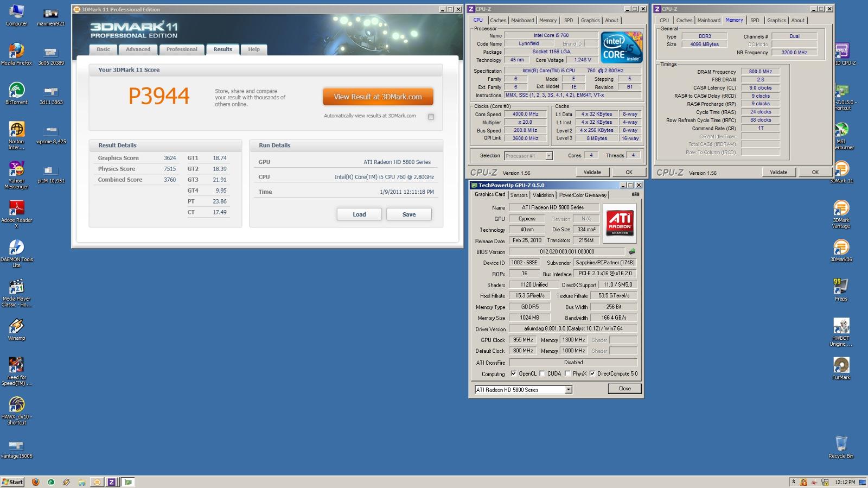Click the Load button in Run Details

click(359, 214)
